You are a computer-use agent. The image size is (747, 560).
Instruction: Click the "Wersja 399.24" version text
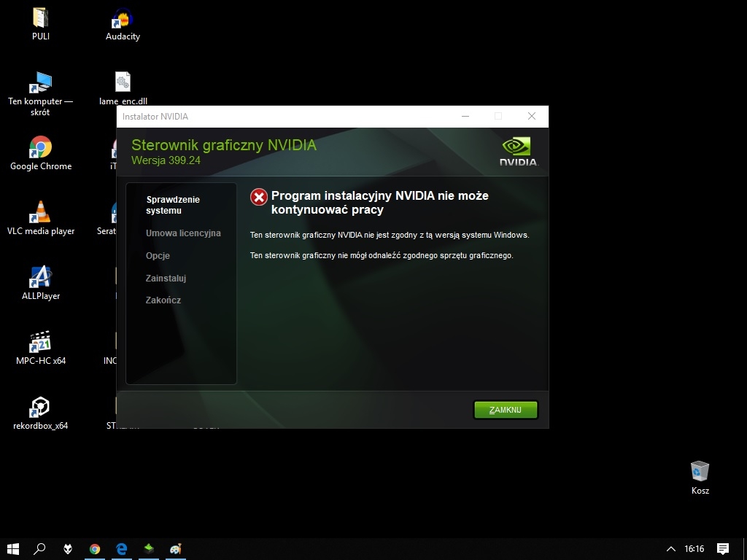166,160
